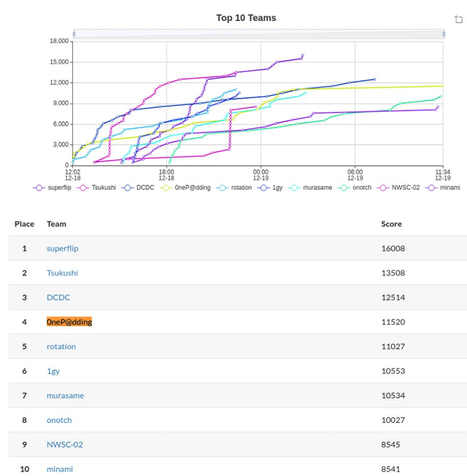Open the superflip team link
Image resolution: width=467 pixels, height=476 pixels.
(62, 248)
